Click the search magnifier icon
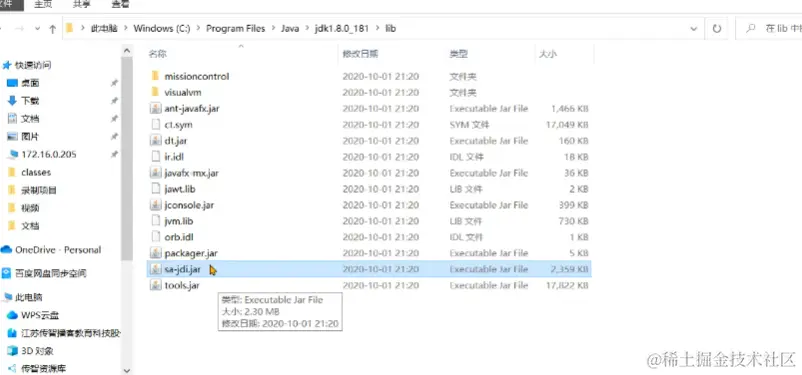Screen dimensions: 802x375 (x=751, y=29)
